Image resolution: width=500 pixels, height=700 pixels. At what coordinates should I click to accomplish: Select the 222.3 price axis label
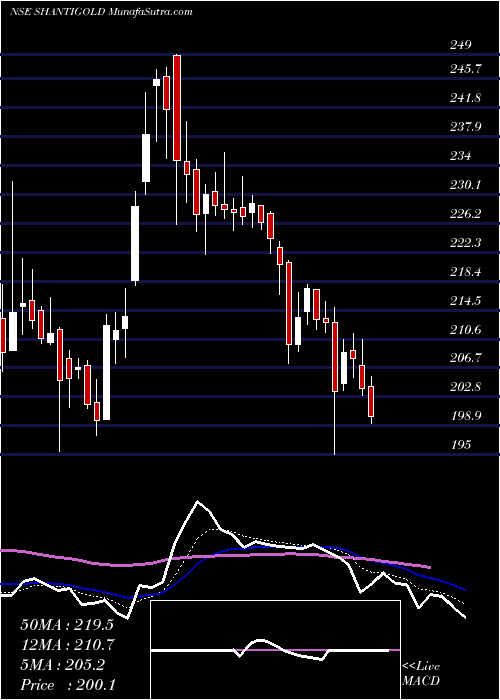pos(465,243)
